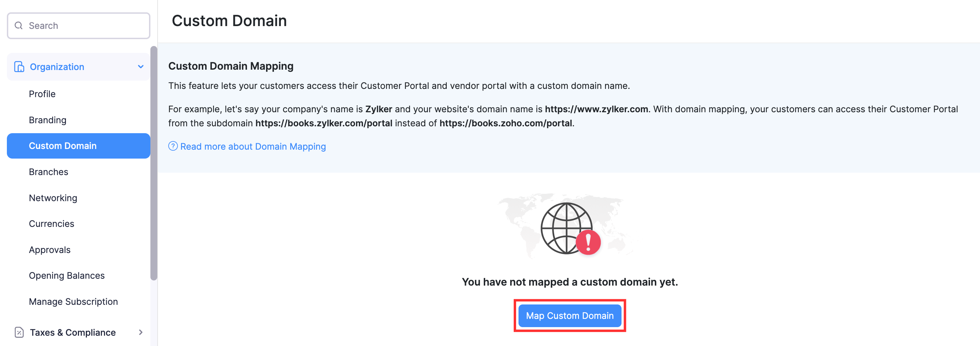This screenshot has width=980, height=346.
Task: Click the search magnifier icon
Action: coord(18,25)
